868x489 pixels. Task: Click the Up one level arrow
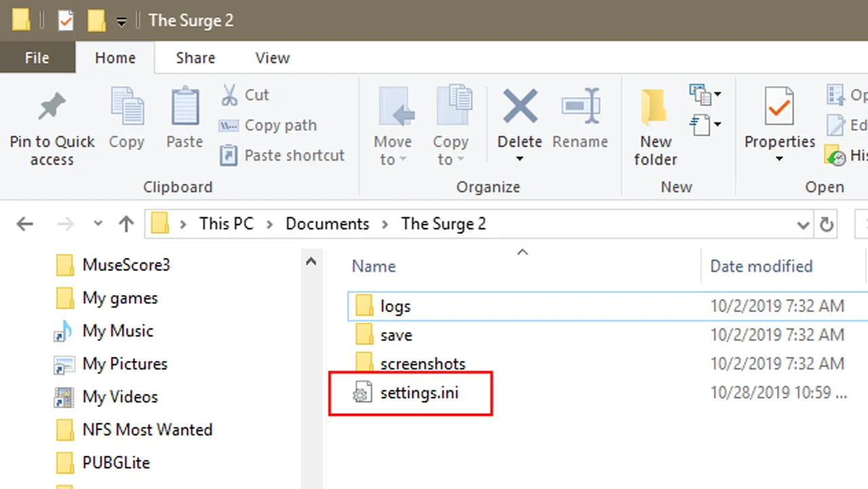click(126, 224)
